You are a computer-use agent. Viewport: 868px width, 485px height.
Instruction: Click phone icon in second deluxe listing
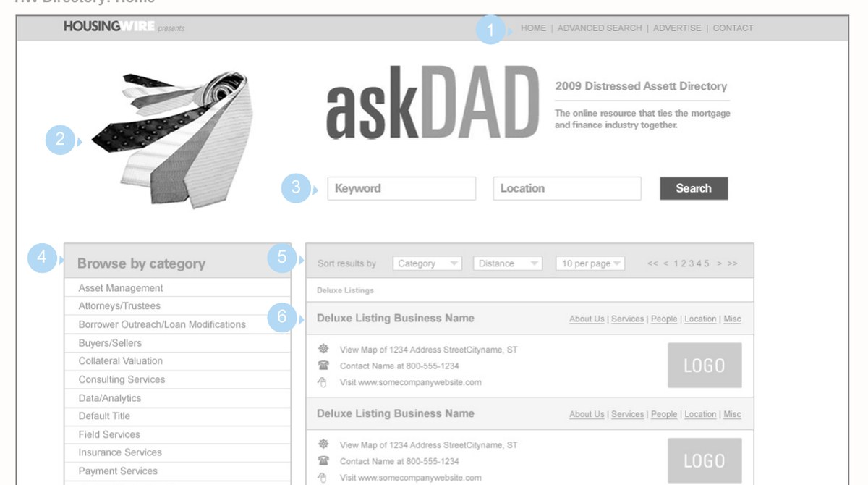click(323, 461)
